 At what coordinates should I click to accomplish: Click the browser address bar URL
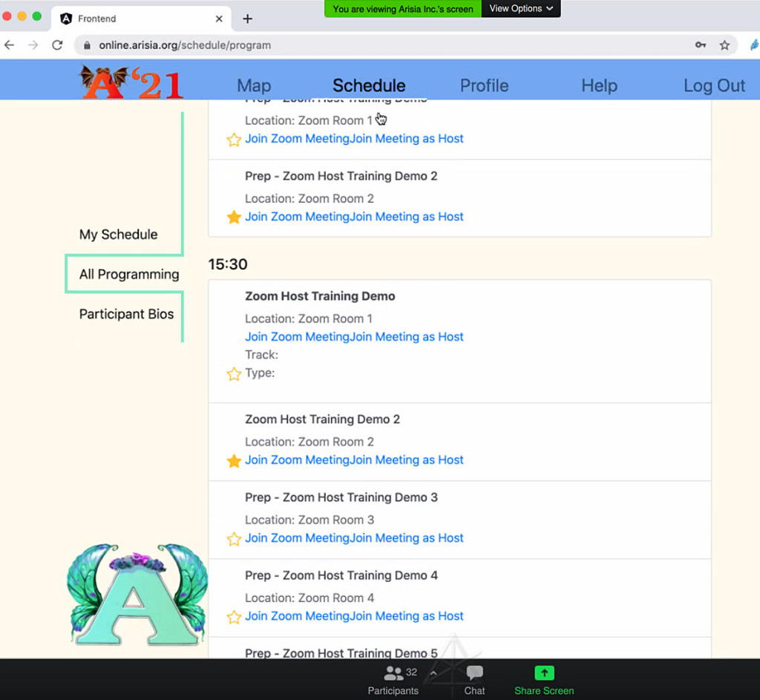click(185, 45)
